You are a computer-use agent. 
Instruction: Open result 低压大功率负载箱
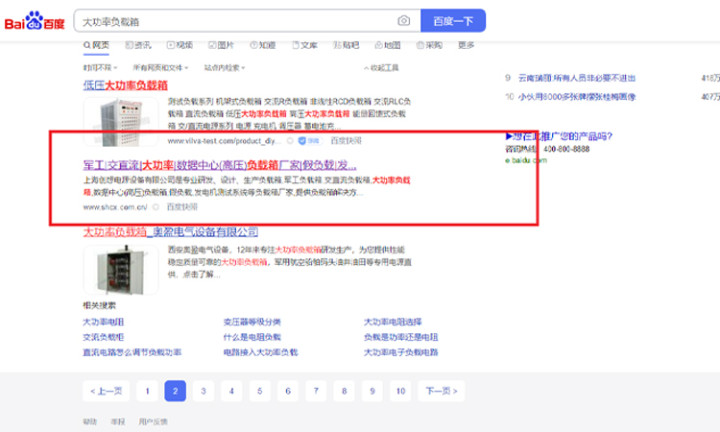[x=125, y=85]
